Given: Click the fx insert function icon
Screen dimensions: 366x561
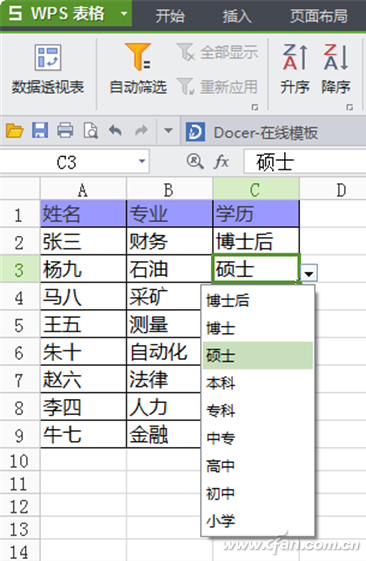Looking at the screenshot, I should [x=221, y=162].
